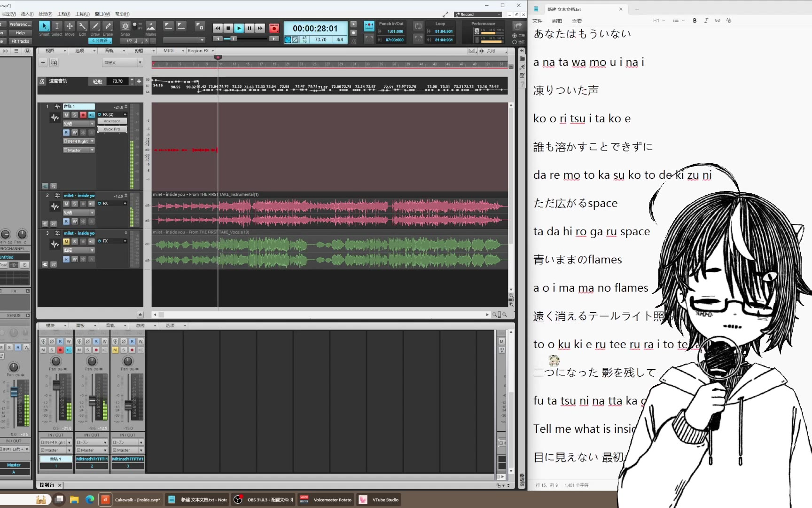Open the IN#4 Right input dropdown on track 1

click(79, 141)
